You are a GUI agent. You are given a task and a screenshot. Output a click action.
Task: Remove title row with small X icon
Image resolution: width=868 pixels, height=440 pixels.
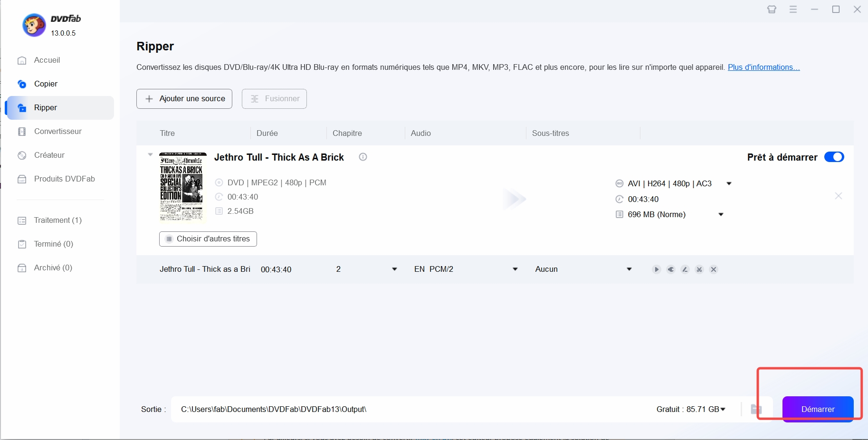[x=713, y=269]
